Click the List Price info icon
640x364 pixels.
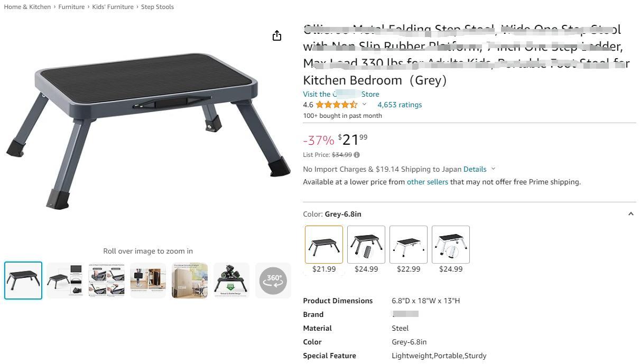point(357,155)
